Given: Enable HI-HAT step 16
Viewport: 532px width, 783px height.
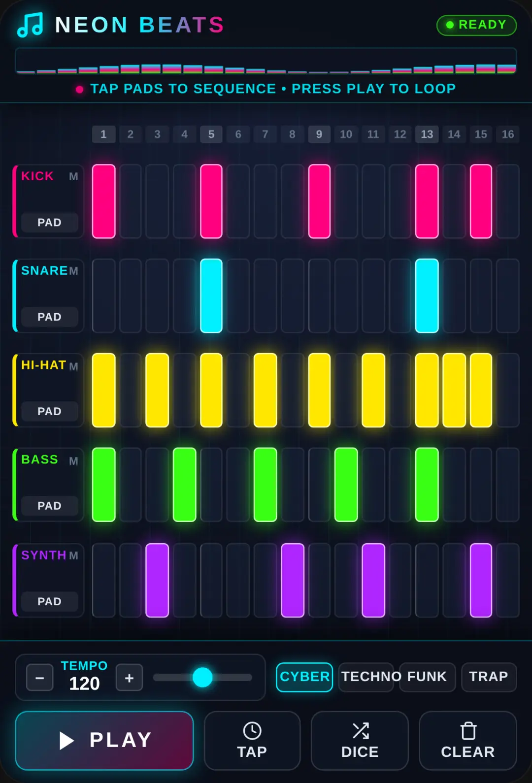Looking at the screenshot, I should (x=508, y=390).
